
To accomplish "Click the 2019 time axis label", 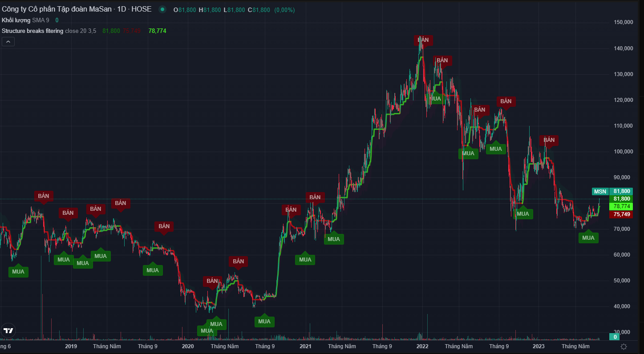I will (71, 346).
